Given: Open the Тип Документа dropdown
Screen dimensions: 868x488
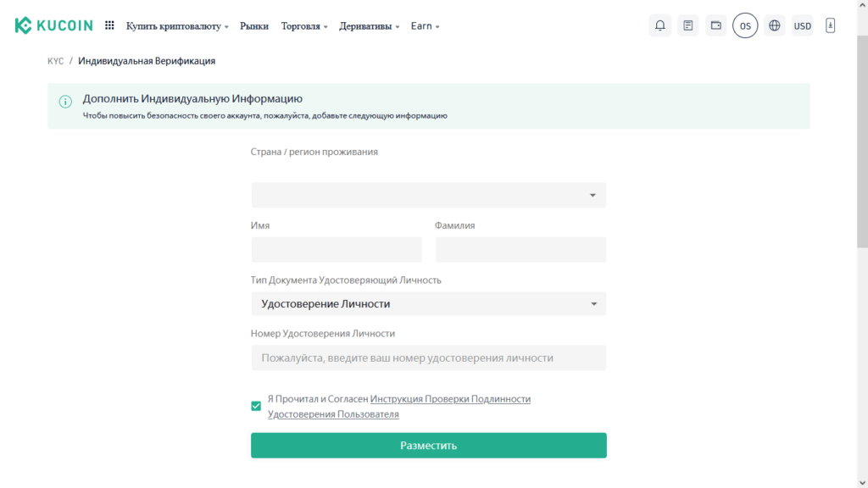Looking at the screenshot, I should 428,303.
